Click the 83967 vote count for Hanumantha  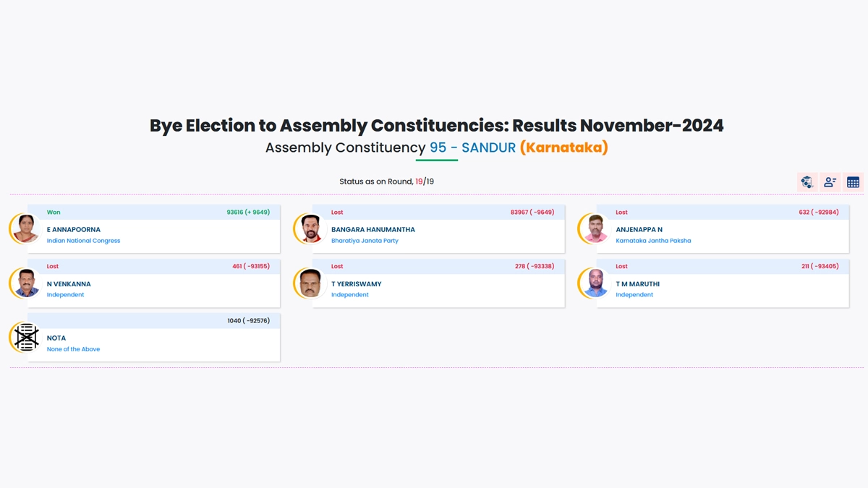[519, 213]
